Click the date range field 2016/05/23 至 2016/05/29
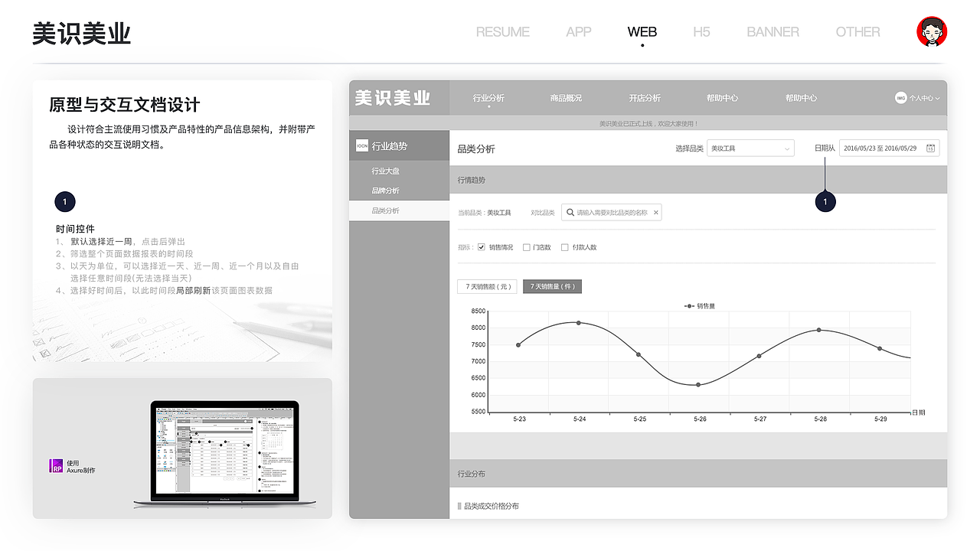 (889, 148)
